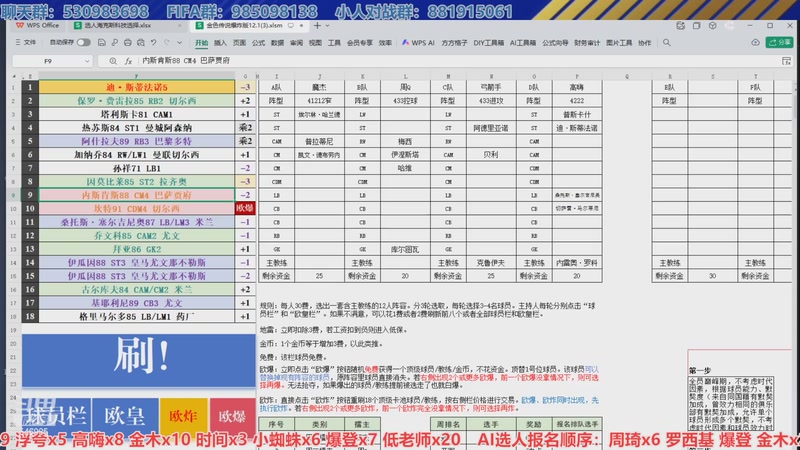Screen dimensions: 800x450
Task: Click the search magnifier in ribbon bar
Action: (x=666, y=43)
